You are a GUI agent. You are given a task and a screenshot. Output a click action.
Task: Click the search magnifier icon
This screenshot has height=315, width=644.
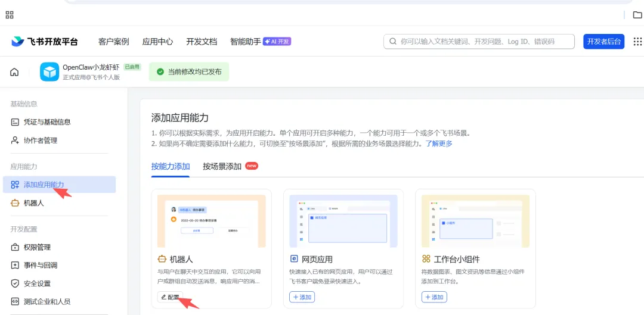[x=392, y=42]
